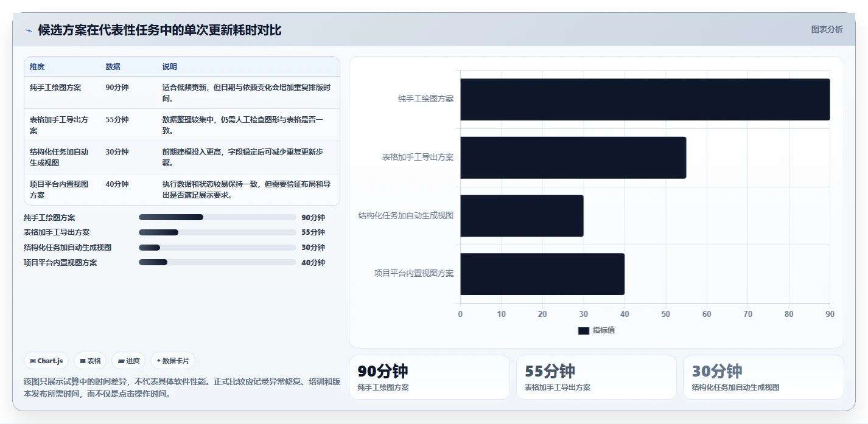Click table cell 项目平台内置视图方案

coord(59,190)
